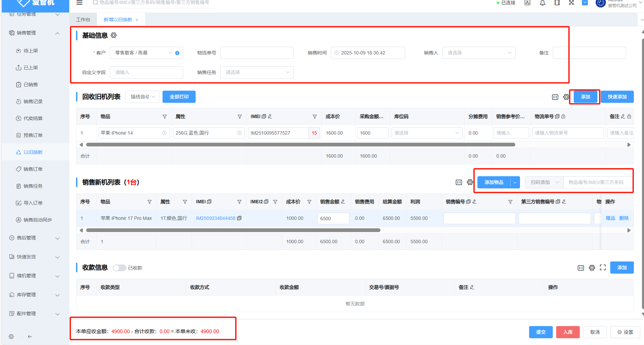
Task: Open 销售订单 in sidebar menu
Action: 33,169
